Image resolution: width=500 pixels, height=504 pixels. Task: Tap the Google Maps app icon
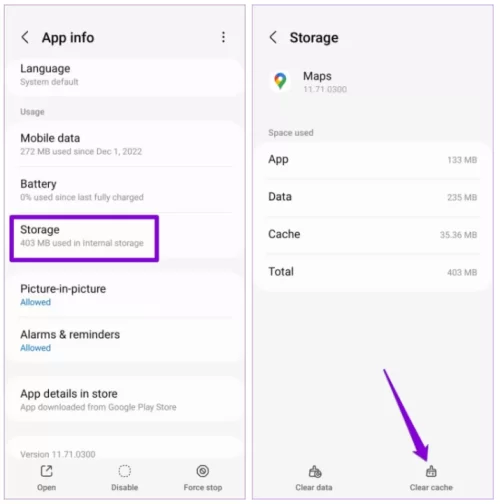pos(280,81)
